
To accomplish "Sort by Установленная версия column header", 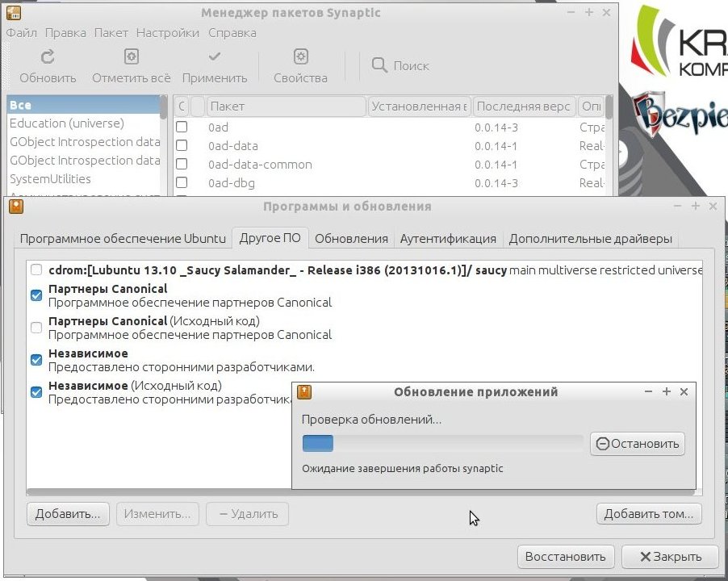I will coord(419,107).
